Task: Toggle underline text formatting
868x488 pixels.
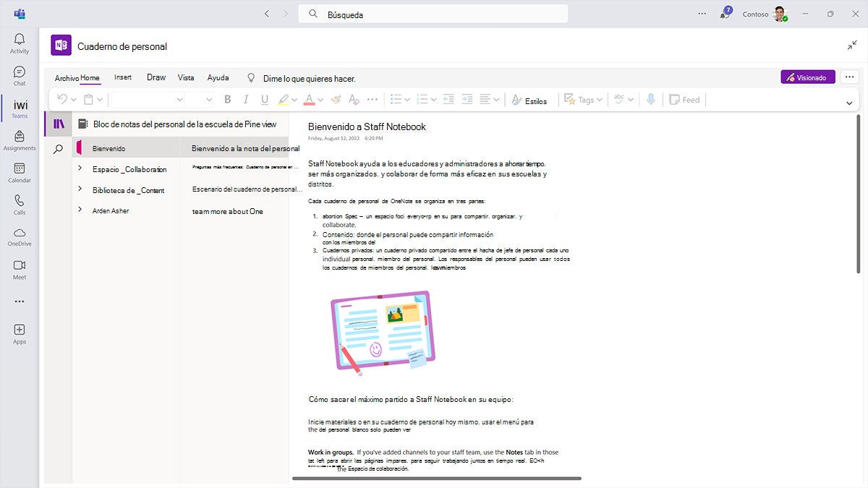Action: click(x=265, y=100)
